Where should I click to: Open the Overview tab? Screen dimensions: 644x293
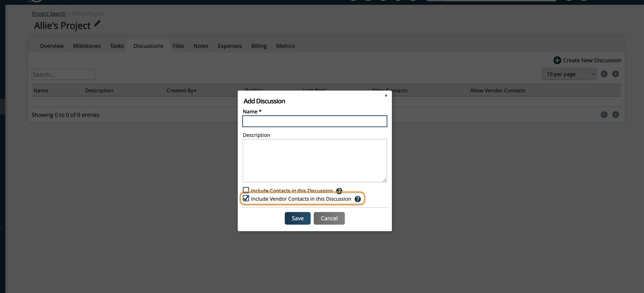(x=52, y=46)
